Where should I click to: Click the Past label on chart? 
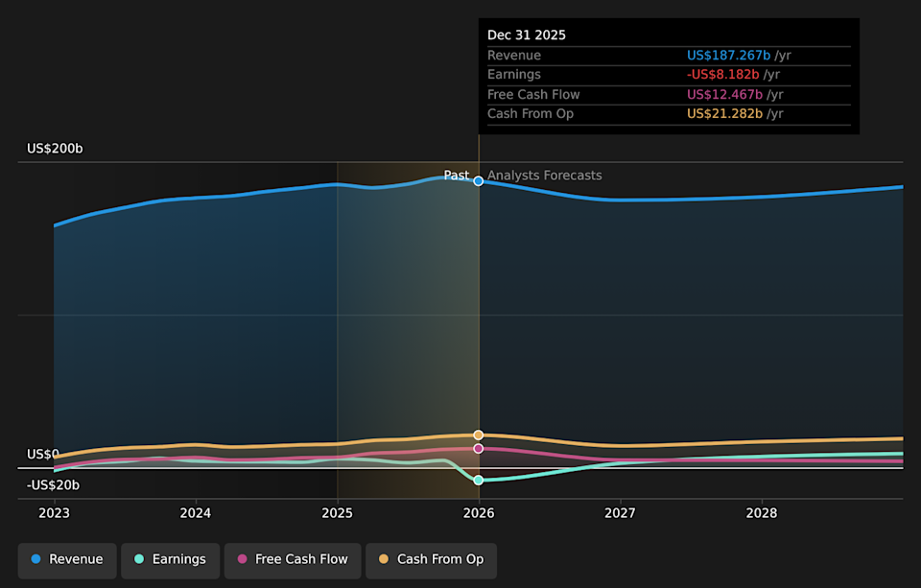tap(457, 176)
